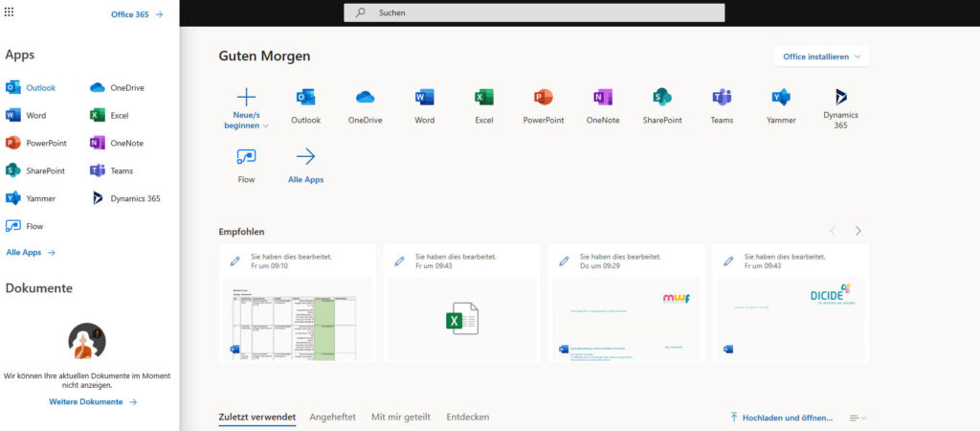Image resolution: width=980 pixels, height=431 pixels.
Task: Open the list view options dropdown
Action: (857, 418)
